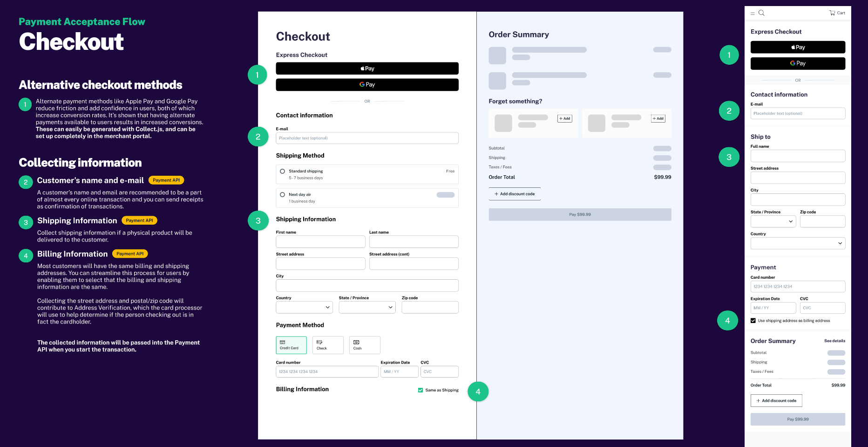The height and width of the screenshot is (447, 868).
Task: Select the Cash payment method tile
Action: tap(364, 345)
